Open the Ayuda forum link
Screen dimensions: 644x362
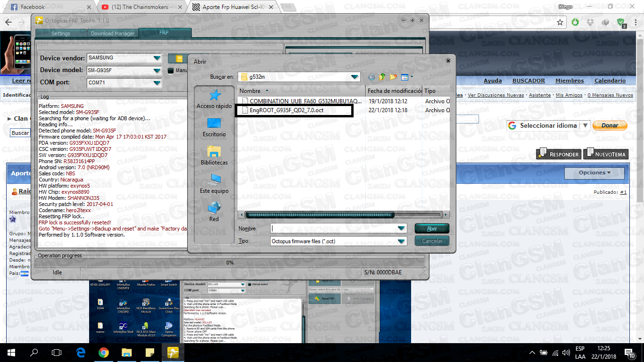493,81
